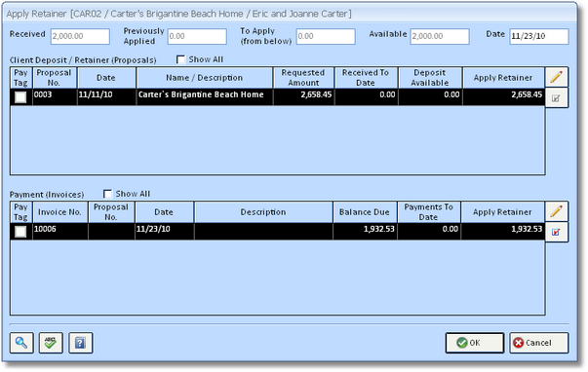
Task: Select invoice date 11/23/10 cell
Action: 164,231
